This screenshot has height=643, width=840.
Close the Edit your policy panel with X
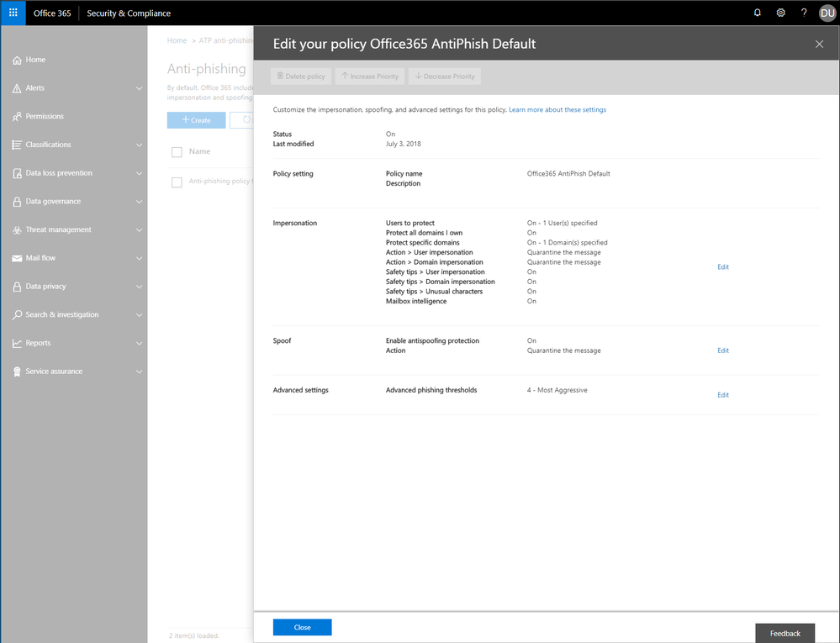pos(819,44)
